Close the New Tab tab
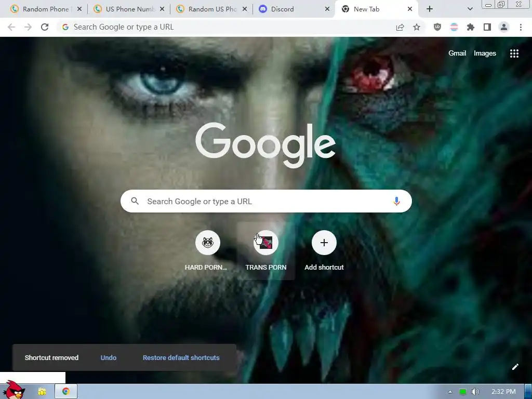Viewport: 532px width, 399px height. coord(410,9)
